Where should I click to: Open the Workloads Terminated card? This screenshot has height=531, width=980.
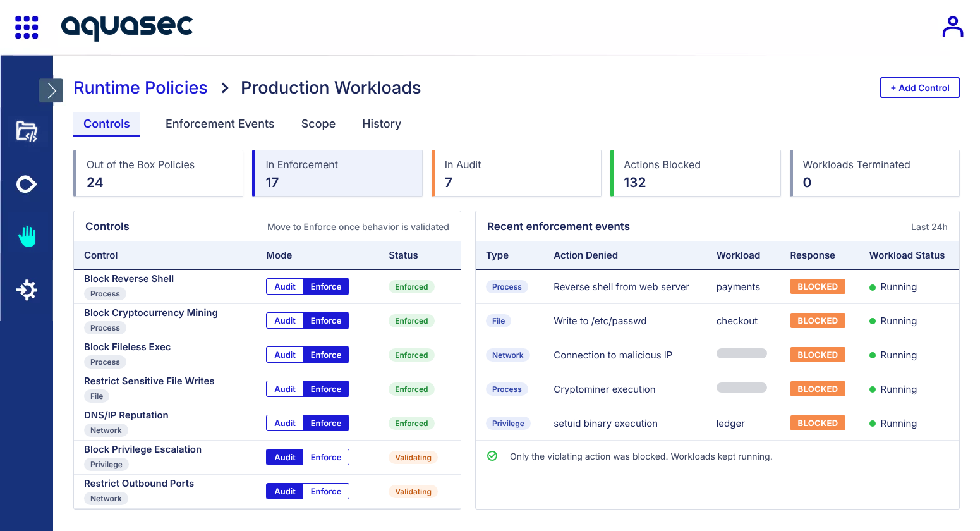[874, 173]
